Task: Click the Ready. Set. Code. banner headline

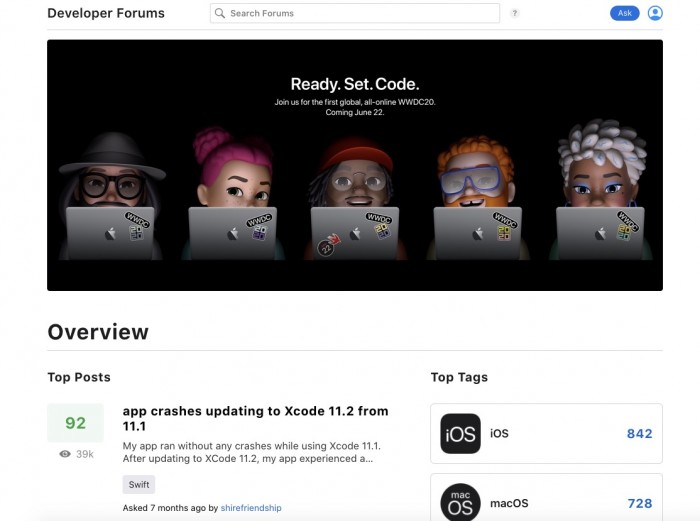Action: pos(354,84)
